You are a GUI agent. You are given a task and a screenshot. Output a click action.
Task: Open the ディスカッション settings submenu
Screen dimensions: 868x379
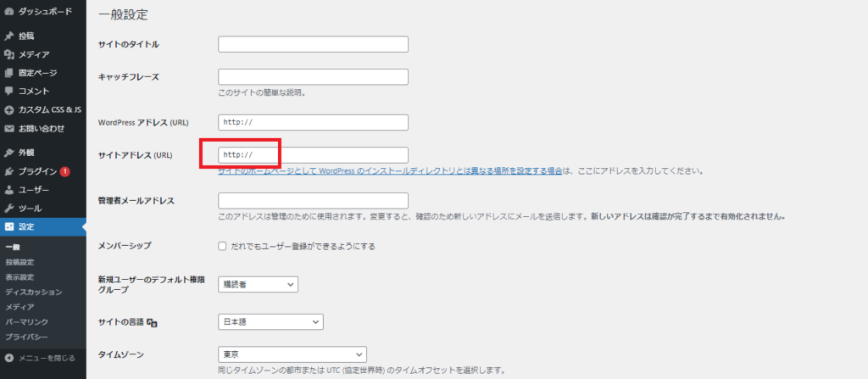coord(34,292)
